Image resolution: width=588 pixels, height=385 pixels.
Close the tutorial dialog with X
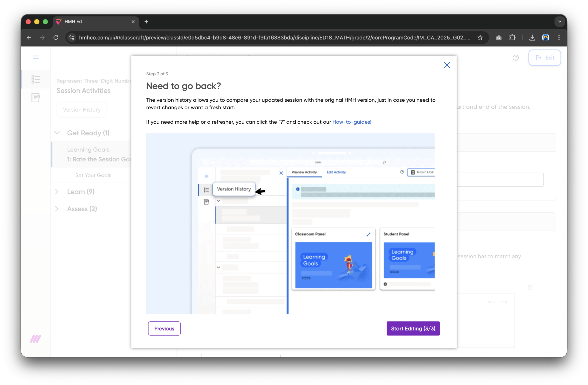pyautogui.click(x=447, y=65)
